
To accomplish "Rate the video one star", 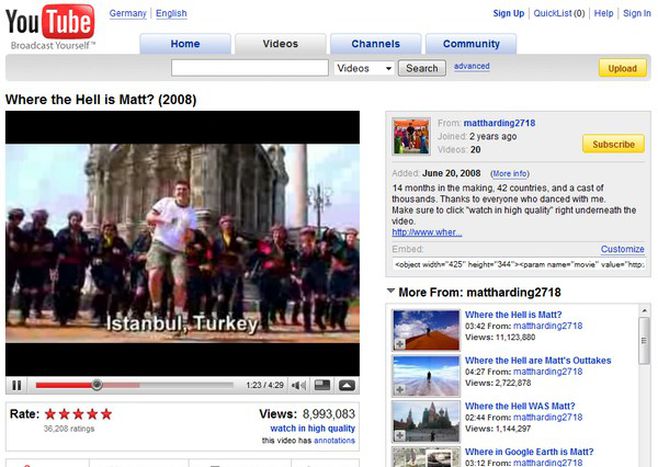I will tap(50, 415).
